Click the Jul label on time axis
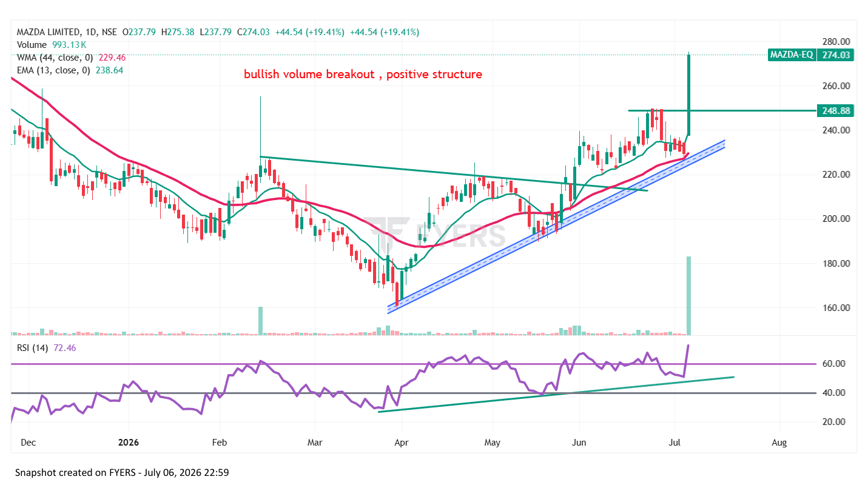 [674, 443]
